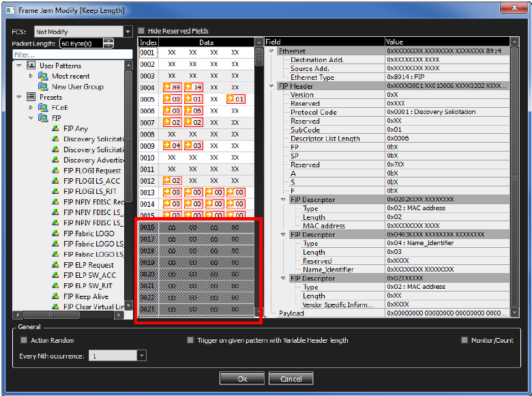Screen dimensions: 532x396
Task: Select the FIP ELP Request preset icon
Action: [x=55, y=265]
